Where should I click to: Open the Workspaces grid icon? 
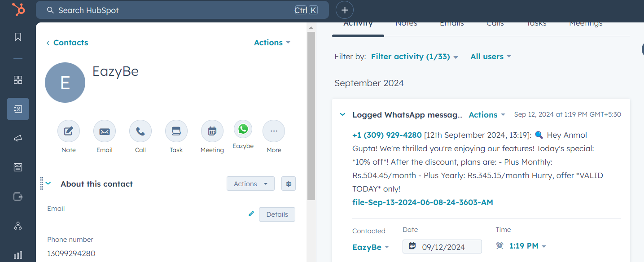point(18,79)
